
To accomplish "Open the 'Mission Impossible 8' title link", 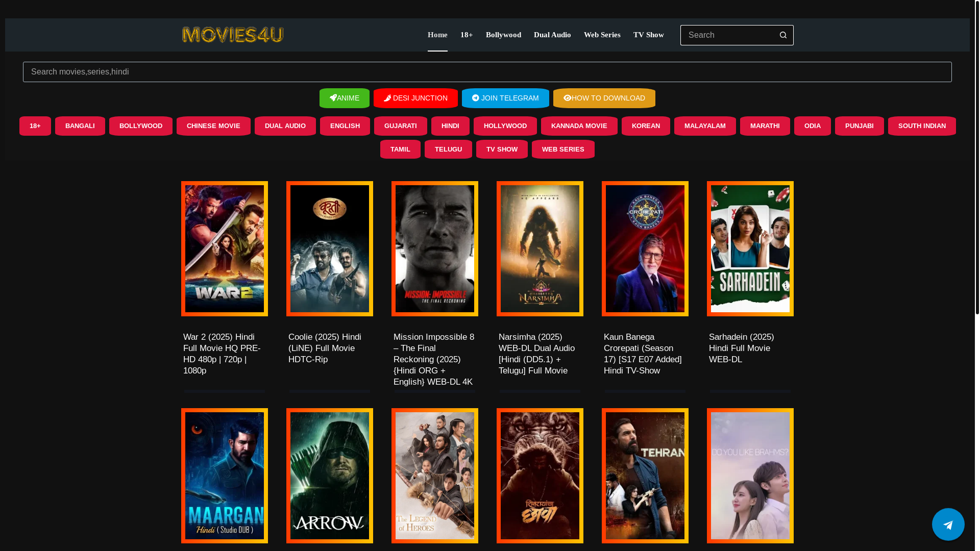I will click(x=434, y=359).
